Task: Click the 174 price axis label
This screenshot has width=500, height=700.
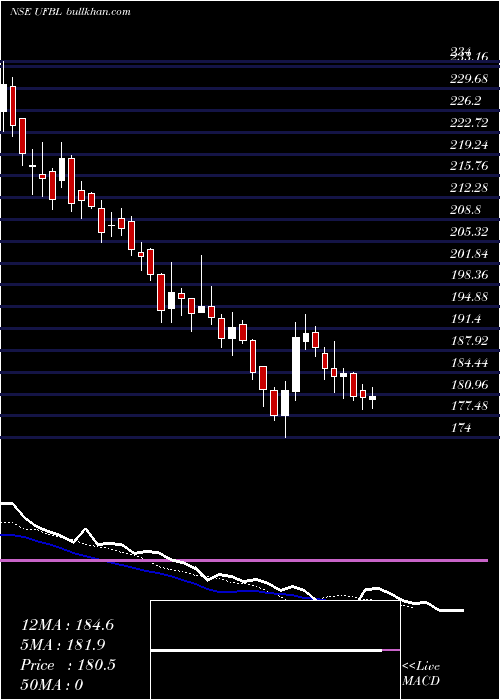Action: (461, 428)
